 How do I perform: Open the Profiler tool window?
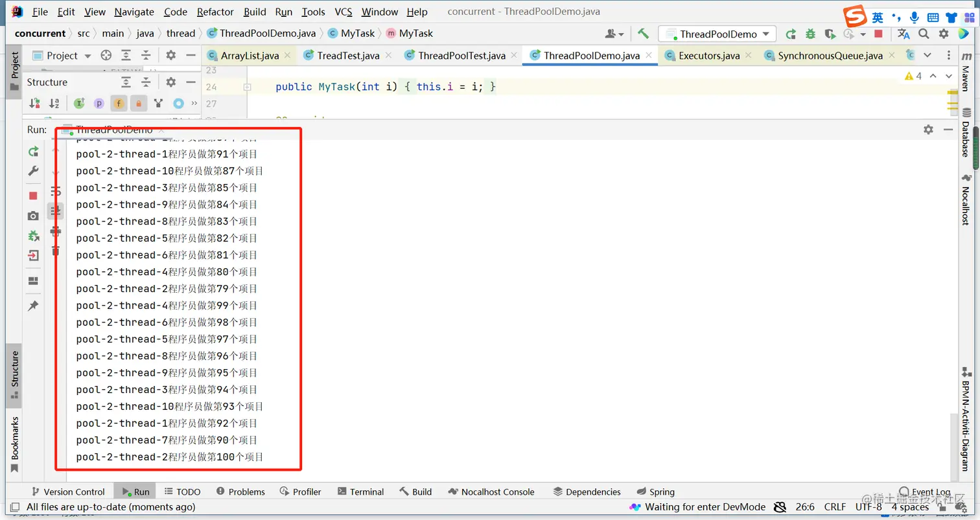click(x=300, y=492)
